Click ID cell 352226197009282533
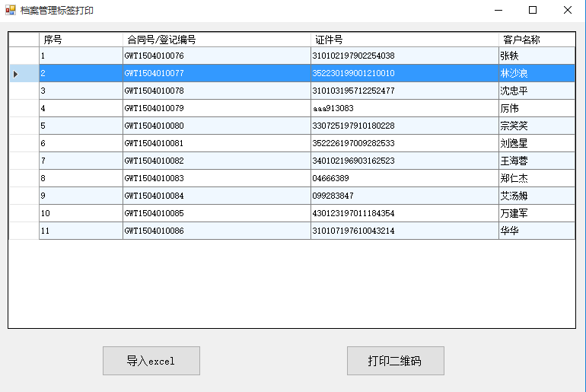The image size is (586, 392). tap(405, 144)
